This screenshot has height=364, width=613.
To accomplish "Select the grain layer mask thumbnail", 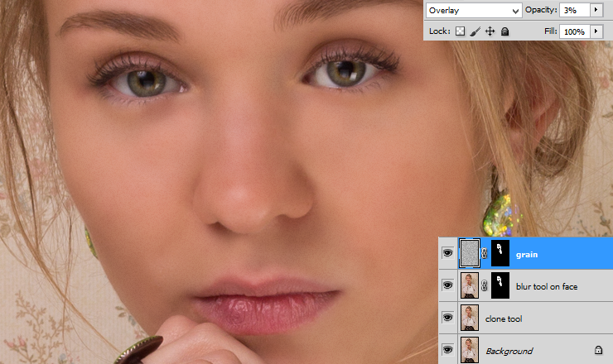I will pos(500,253).
